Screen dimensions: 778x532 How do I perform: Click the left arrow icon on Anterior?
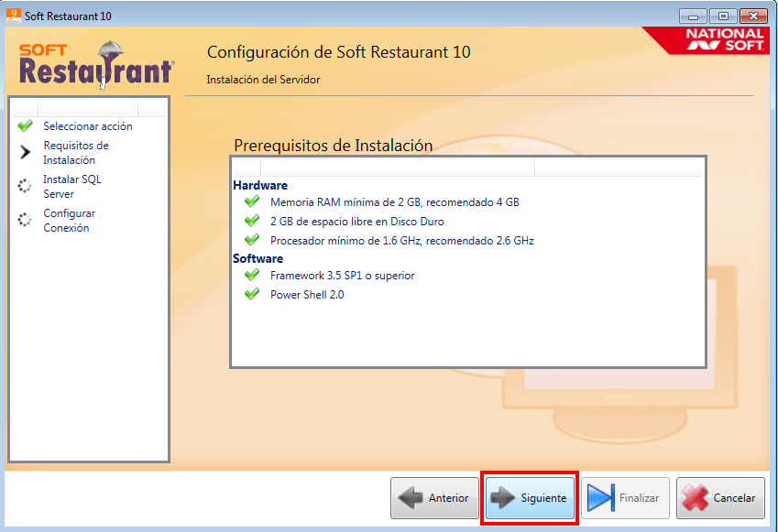click(x=411, y=498)
